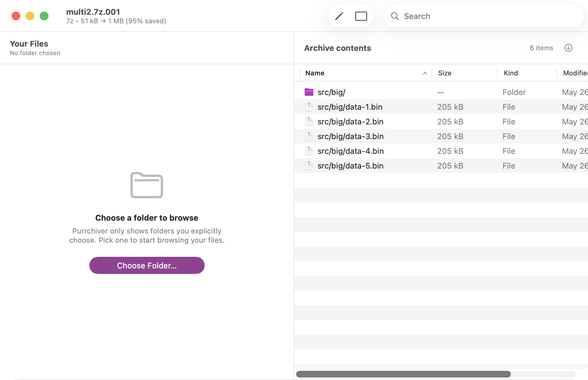
Task: Click the Your Files heading
Action: pos(29,44)
